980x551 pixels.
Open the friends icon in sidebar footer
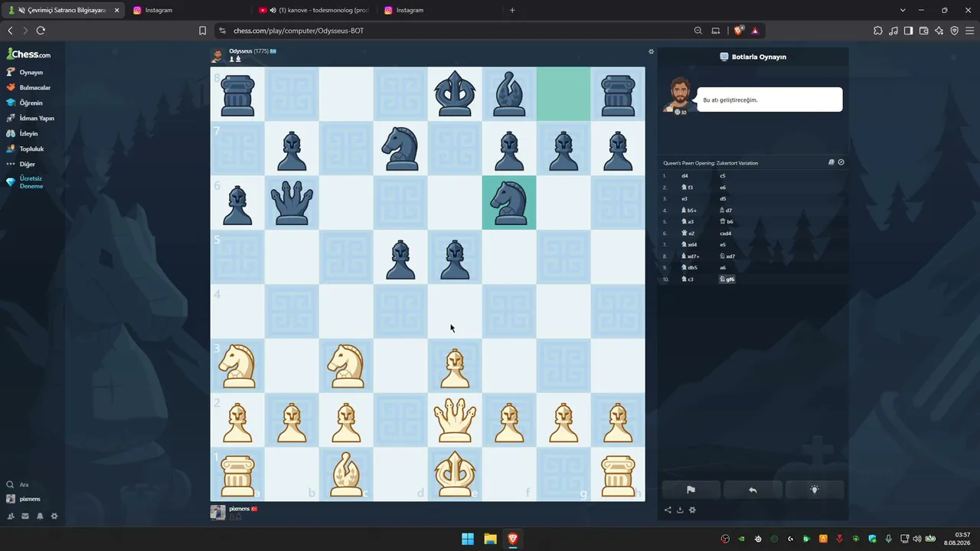tap(11, 516)
